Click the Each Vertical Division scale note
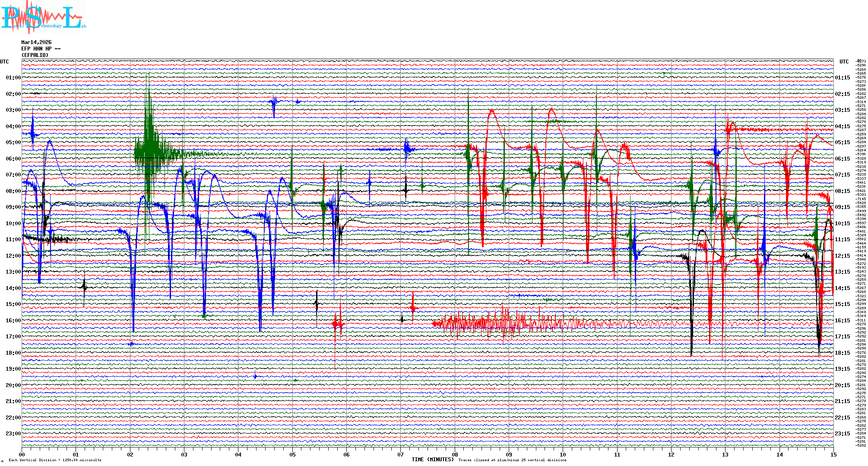Screen dimensions: 868x466 [55, 460]
